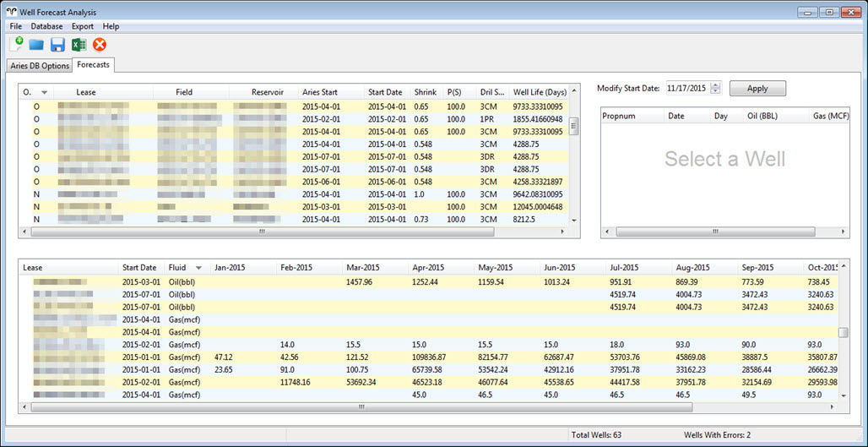
Task: Click the Open folder toolbar icon
Action: tap(36, 45)
